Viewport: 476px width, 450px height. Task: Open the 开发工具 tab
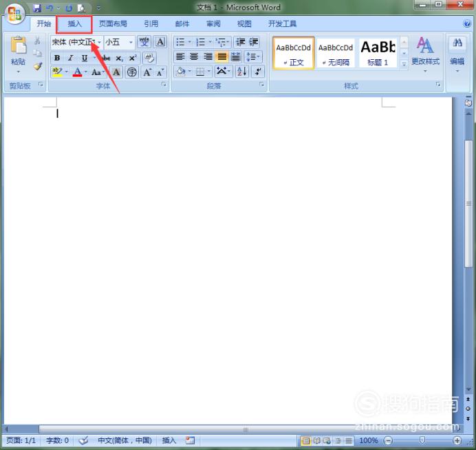pyautogui.click(x=282, y=23)
